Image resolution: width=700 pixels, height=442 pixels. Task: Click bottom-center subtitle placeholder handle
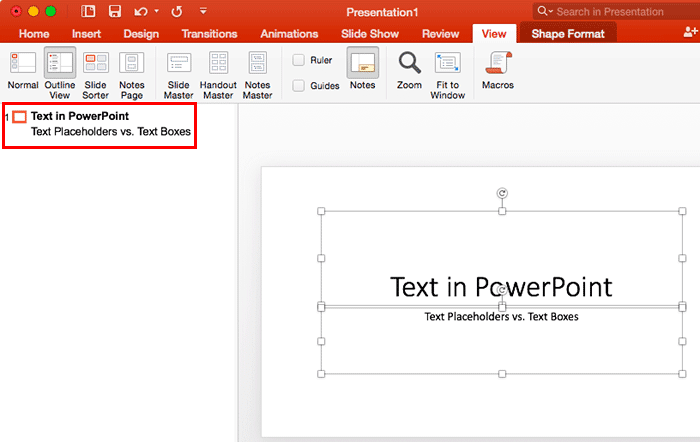(x=502, y=374)
